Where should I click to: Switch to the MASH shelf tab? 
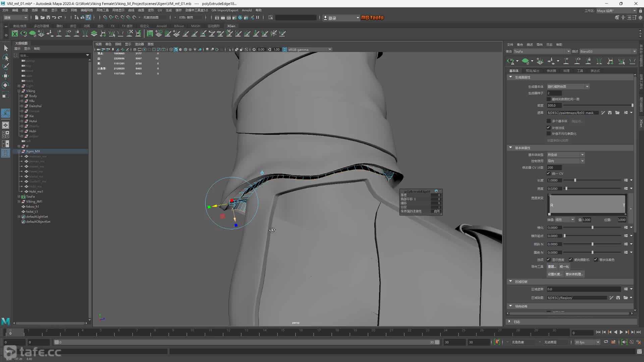[x=196, y=26]
